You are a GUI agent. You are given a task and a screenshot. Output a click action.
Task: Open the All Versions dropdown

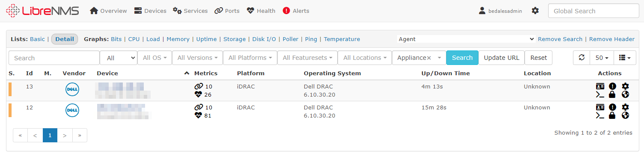point(197,58)
